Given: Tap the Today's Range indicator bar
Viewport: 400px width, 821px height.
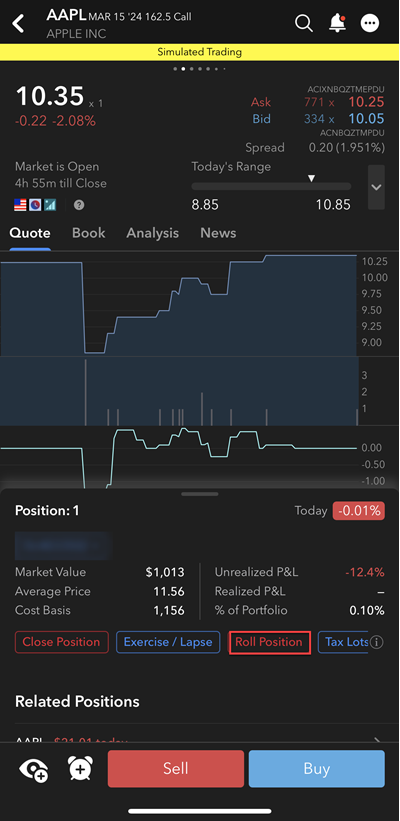Looking at the screenshot, I should click(x=271, y=186).
